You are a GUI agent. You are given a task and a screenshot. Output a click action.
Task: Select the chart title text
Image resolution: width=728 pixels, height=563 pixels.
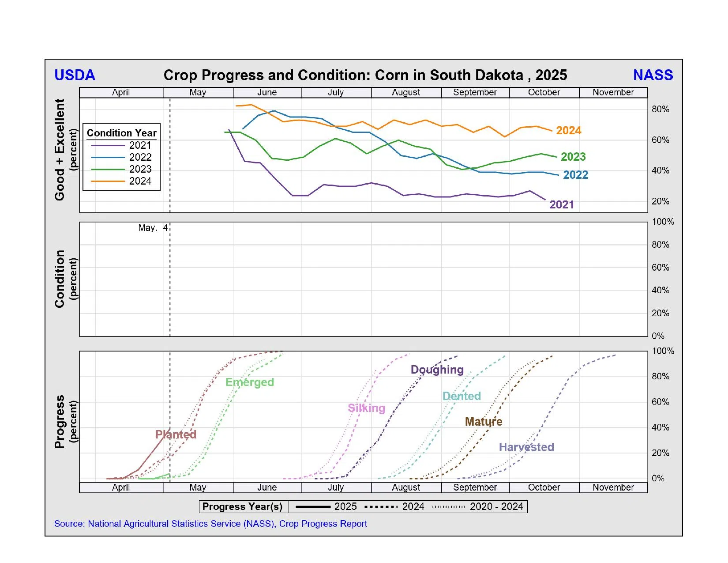[x=365, y=75]
